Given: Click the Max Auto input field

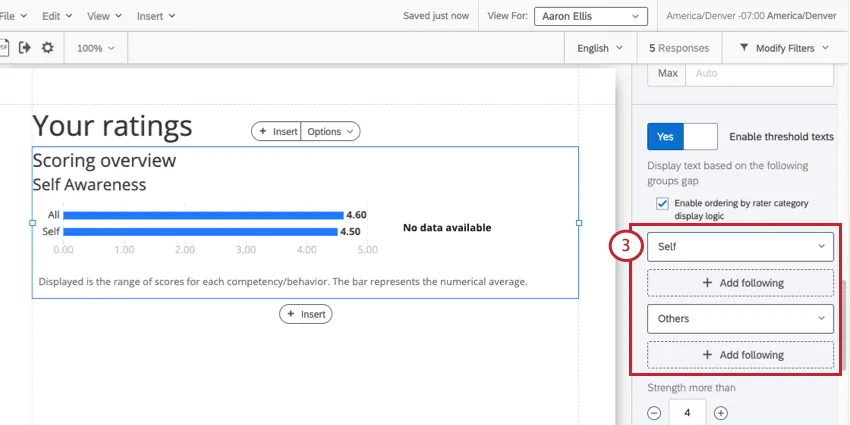Looking at the screenshot, I should [x=759, y=73].
